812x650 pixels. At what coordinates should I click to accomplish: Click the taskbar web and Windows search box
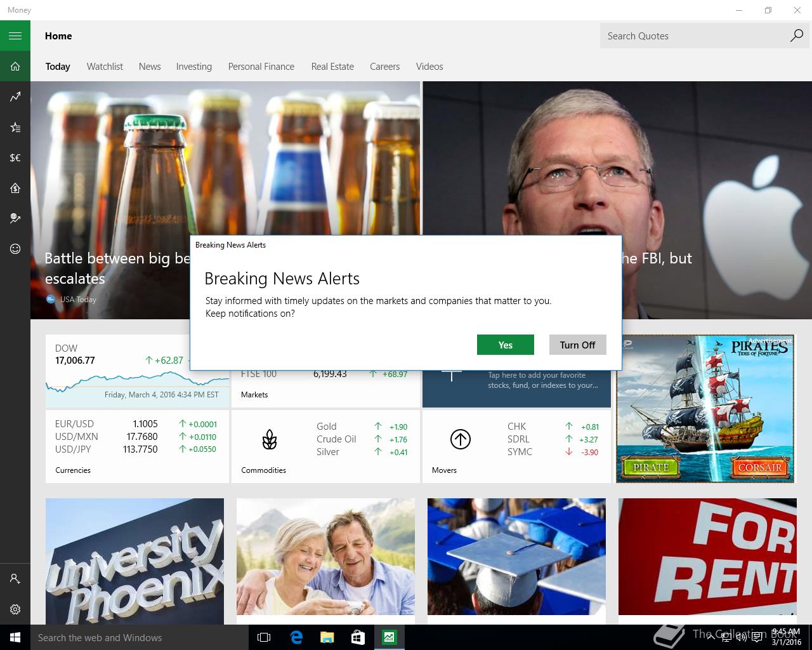pyautogui.click(x=140, y=637)
